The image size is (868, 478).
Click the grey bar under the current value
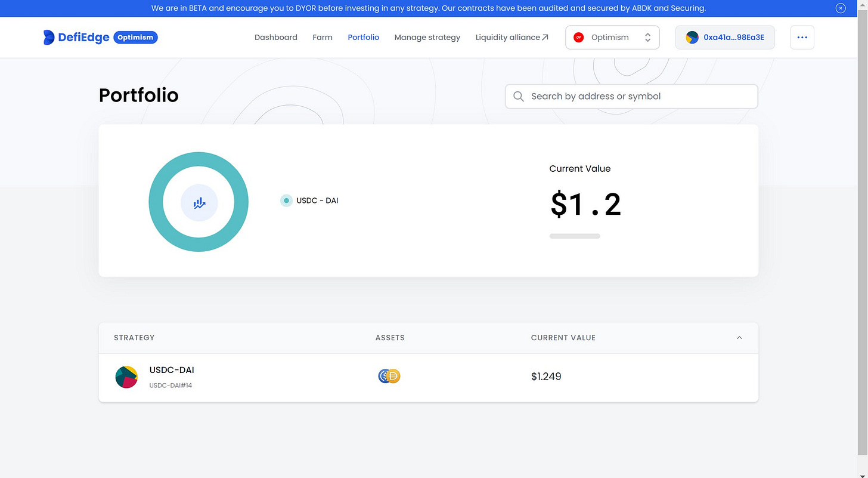575,236
